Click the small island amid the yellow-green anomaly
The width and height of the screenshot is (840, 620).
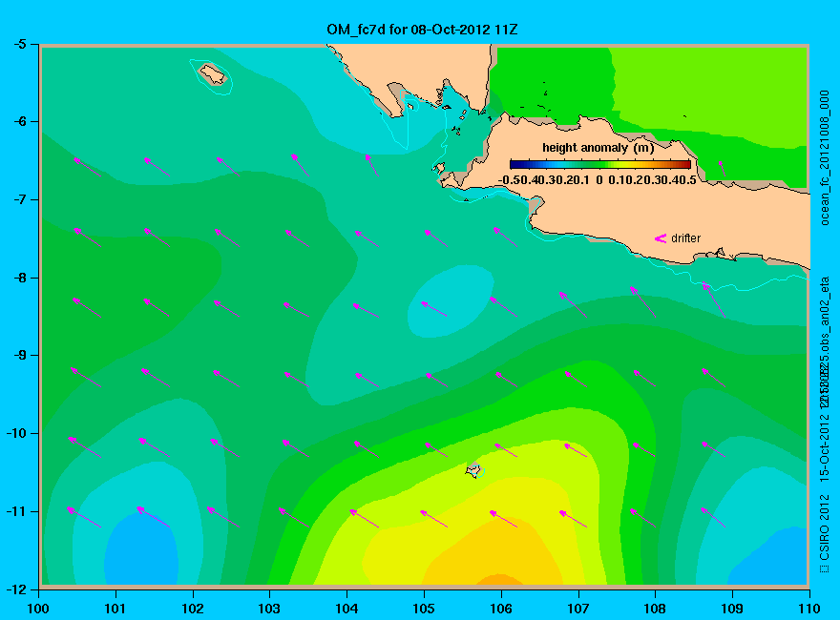click(473, 469)
